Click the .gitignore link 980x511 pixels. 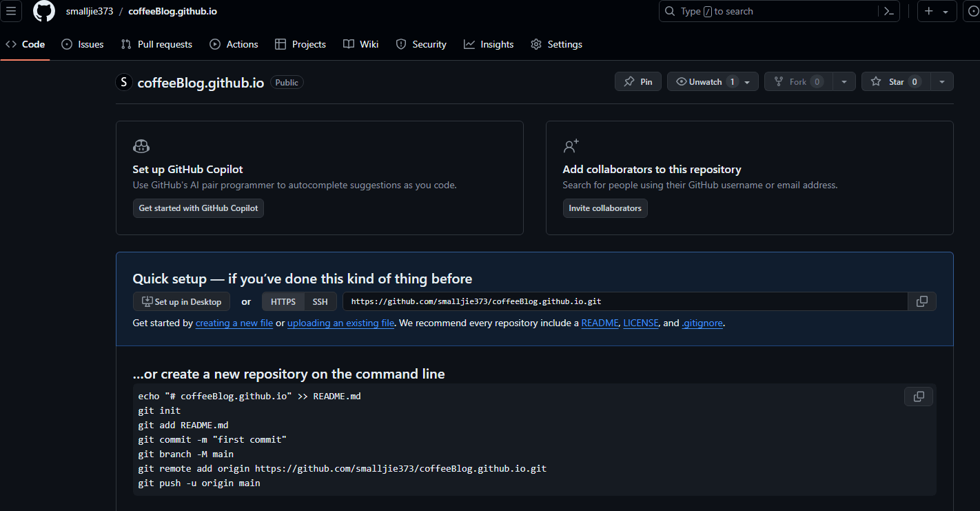pos(702,323)
